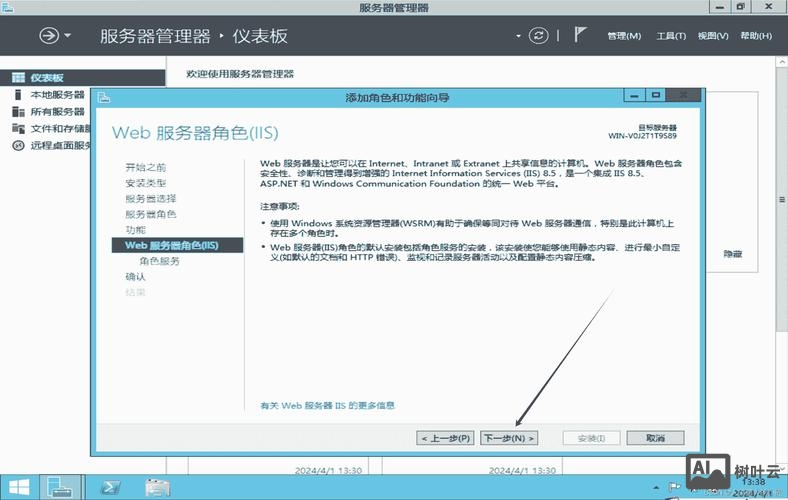The image size is (788, 500).
Task: Open the notifications flag icon
Action: [580, 35]
